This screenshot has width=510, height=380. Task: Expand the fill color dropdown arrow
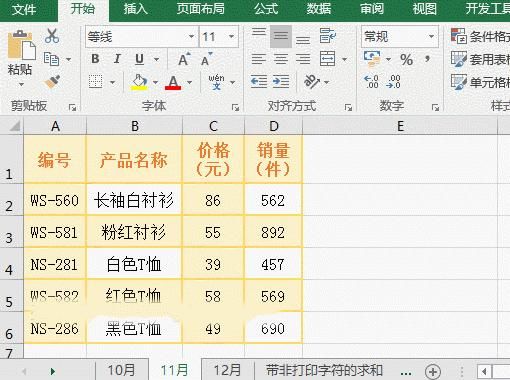point(155,82)
